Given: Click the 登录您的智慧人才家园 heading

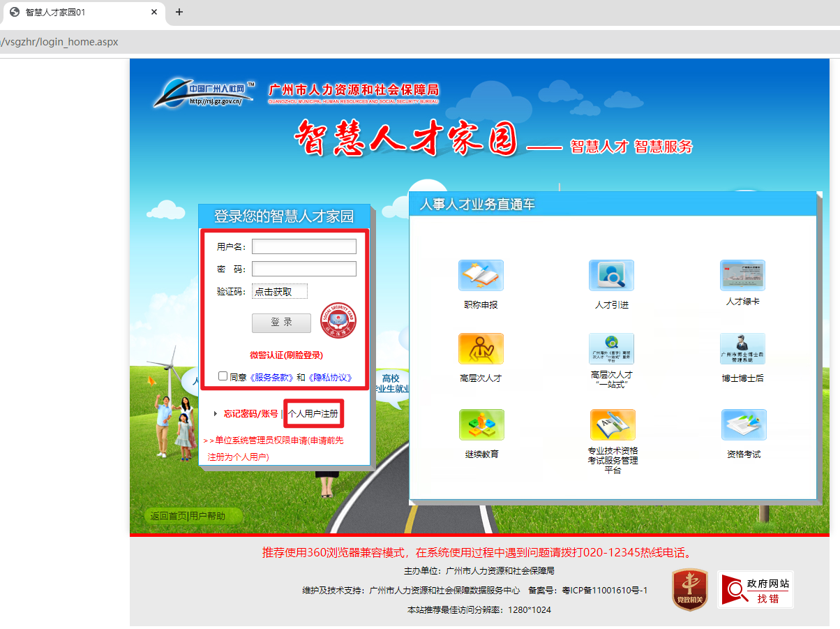Looking at the screenshot, I should [x=284, y=216].
